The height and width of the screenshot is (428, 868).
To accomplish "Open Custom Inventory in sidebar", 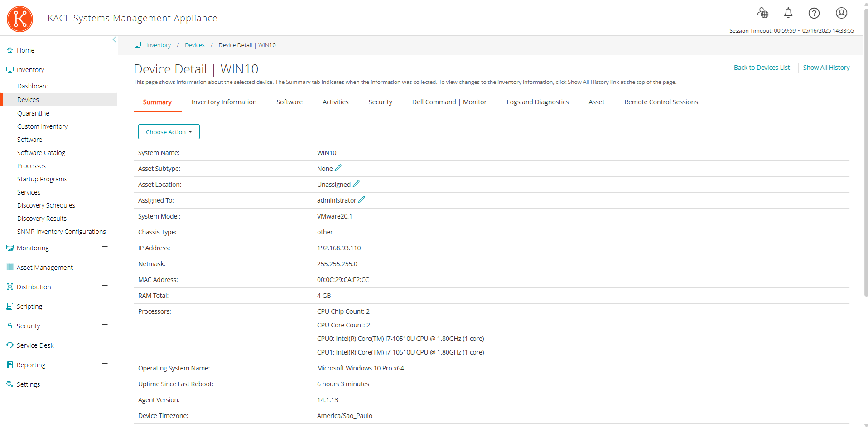I will pyautogui.click(x=42, y=126).
